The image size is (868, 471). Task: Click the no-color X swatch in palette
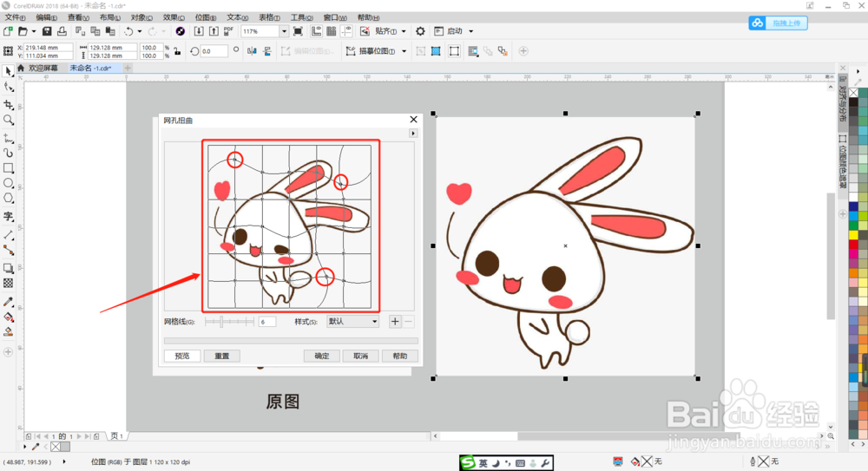pyautogui.click(x=853, y=93)
